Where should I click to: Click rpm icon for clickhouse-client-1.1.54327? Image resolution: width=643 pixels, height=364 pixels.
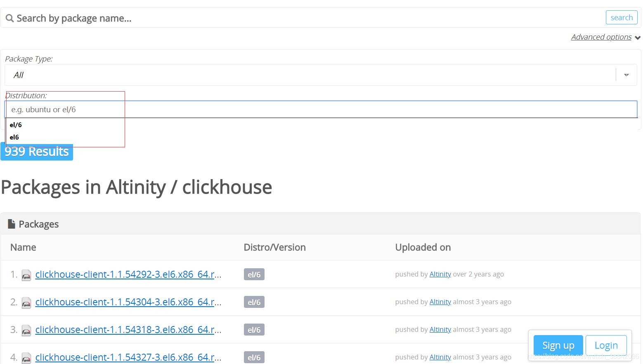click(26, 358)
